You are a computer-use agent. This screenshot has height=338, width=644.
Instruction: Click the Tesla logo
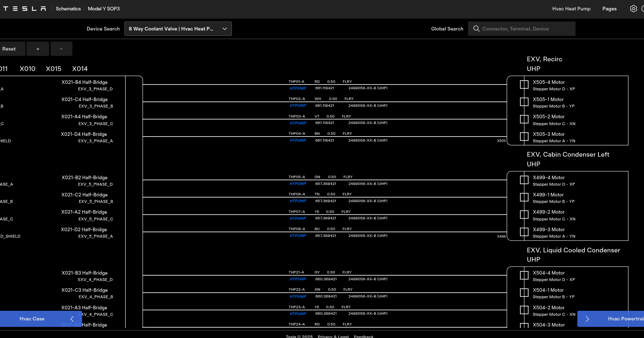[24, 9]
